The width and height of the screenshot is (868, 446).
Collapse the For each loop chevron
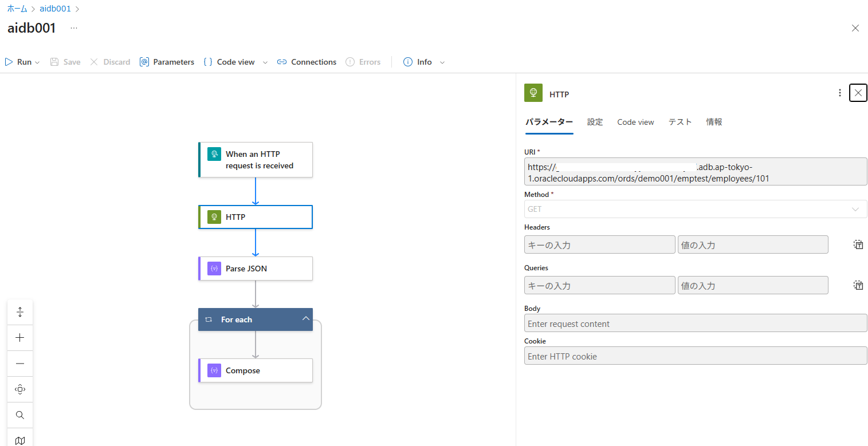point(305,319)
